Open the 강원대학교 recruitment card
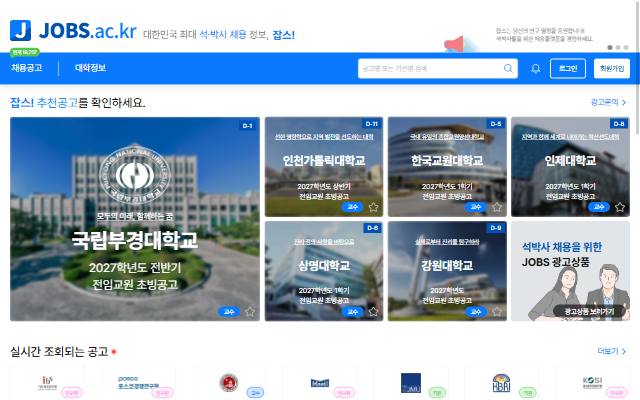640x400 pixels. pos(447,271)
